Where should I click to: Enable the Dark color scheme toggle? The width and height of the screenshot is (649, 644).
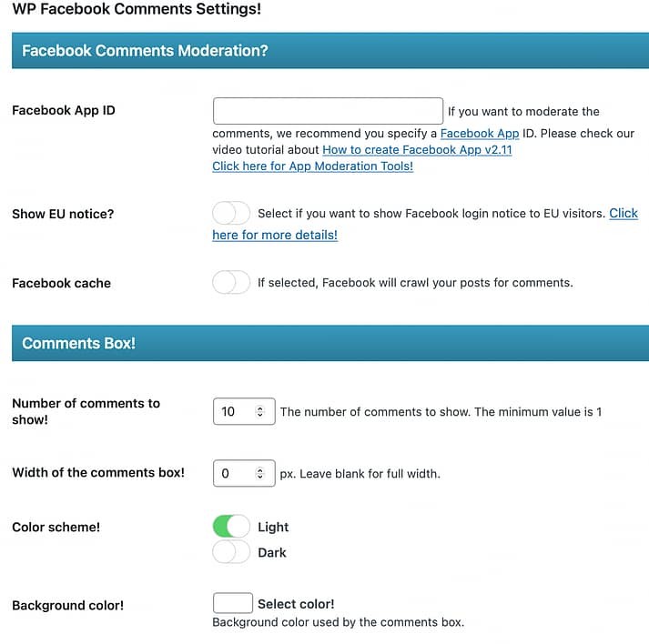[231, 552]
